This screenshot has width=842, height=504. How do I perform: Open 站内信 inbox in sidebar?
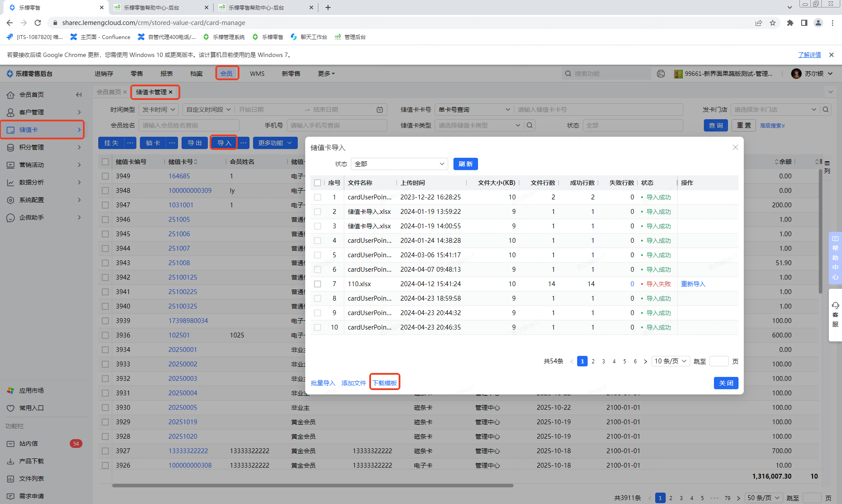[29, 444]
